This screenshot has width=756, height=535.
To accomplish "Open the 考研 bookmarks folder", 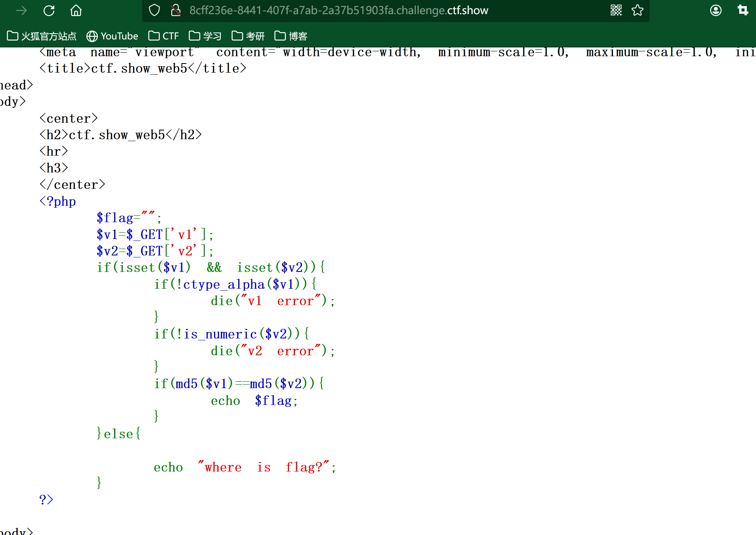I will click(x=248, y=36).
